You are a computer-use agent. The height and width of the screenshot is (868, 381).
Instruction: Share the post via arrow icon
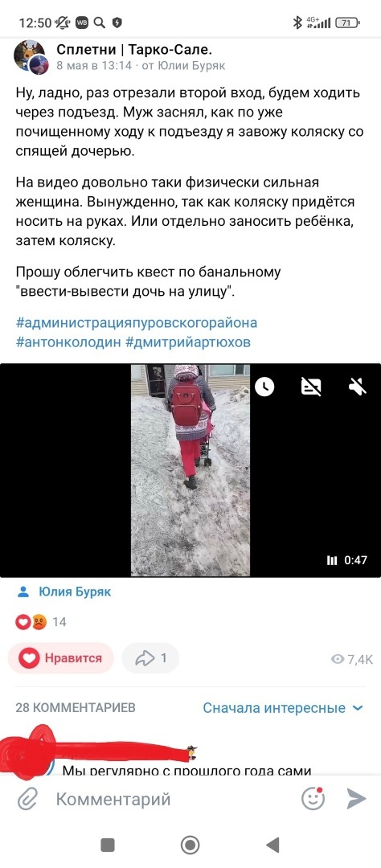(150, 658)
